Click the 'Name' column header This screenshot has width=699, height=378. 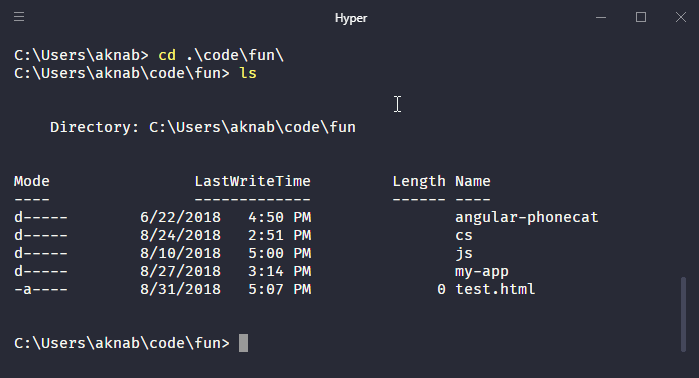pyautogui.click(x=473, y=181)
